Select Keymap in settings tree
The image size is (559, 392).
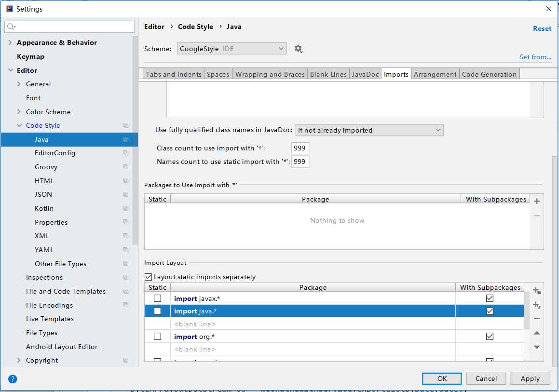tap(31, 56)
